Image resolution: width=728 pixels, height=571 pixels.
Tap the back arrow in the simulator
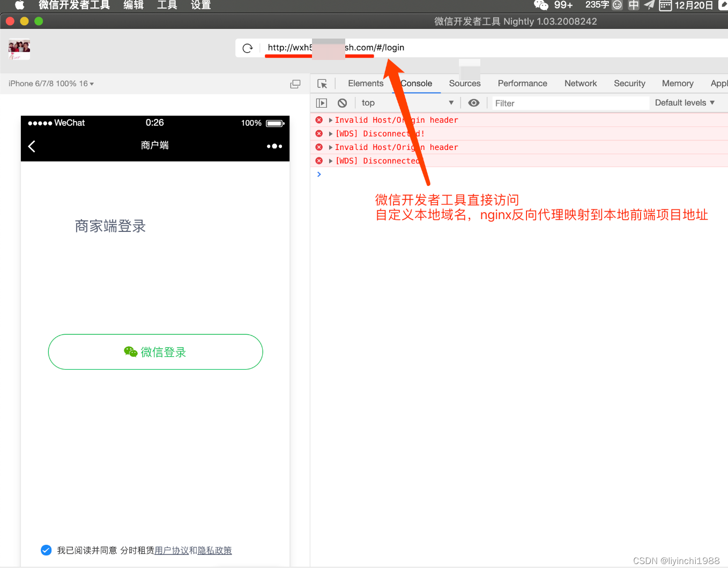32,146
